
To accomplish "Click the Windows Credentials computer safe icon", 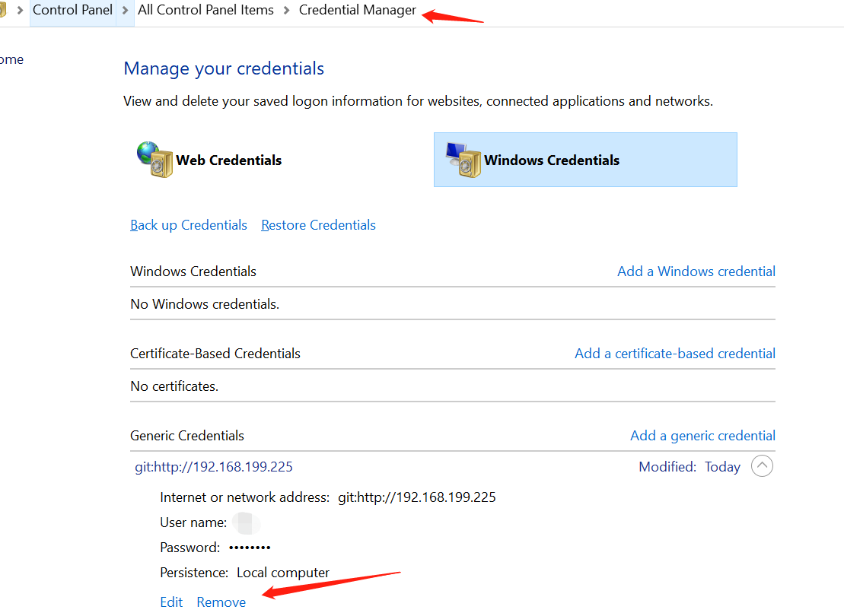I will click(x=463, y=160).
